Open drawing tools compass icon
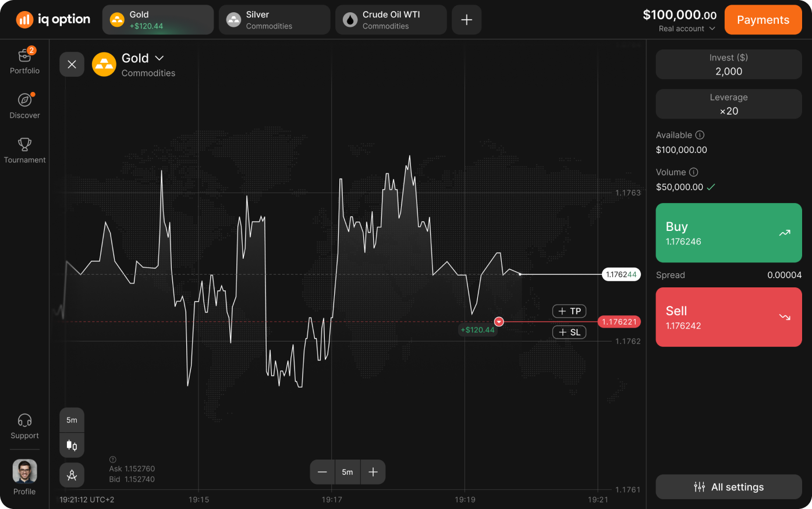This screenshot has height=509, width=812. pos(72,475)
